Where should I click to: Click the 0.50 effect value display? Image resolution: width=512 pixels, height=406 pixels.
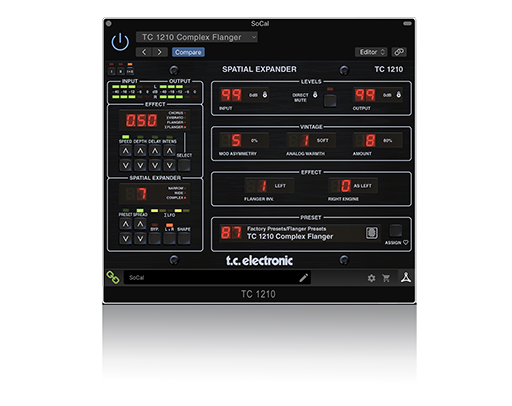pos(141,120)
